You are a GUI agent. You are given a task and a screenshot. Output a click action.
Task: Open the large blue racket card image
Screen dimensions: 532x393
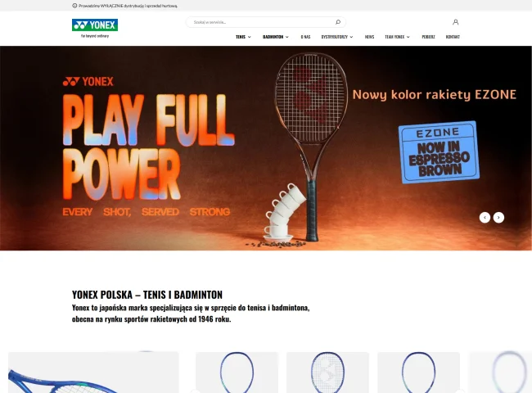93,373
